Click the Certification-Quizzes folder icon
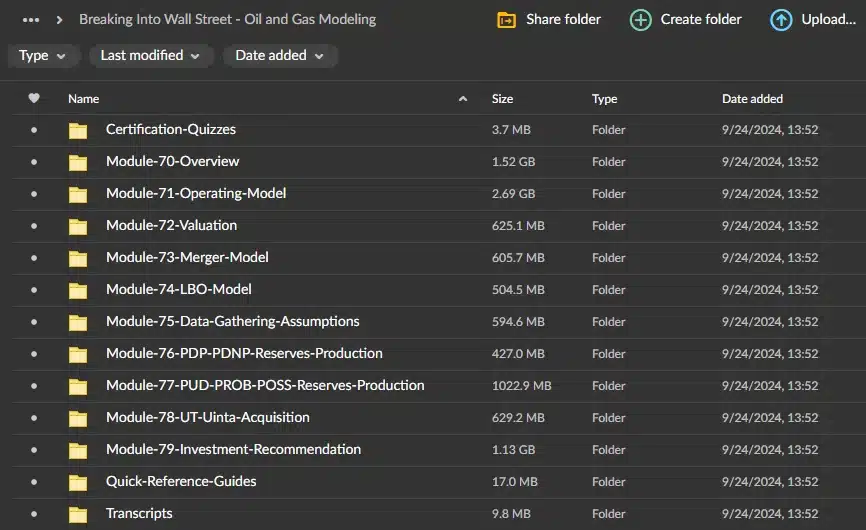The width and height of the screenshot is (866, 530). click(x=78, y=130)
